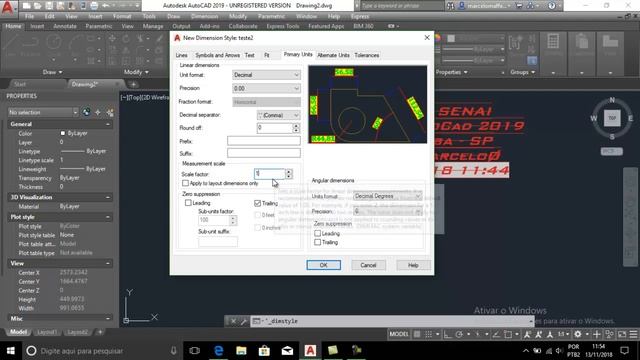
Task: Click the Scale factor stepper arrows
Action: 289,174
